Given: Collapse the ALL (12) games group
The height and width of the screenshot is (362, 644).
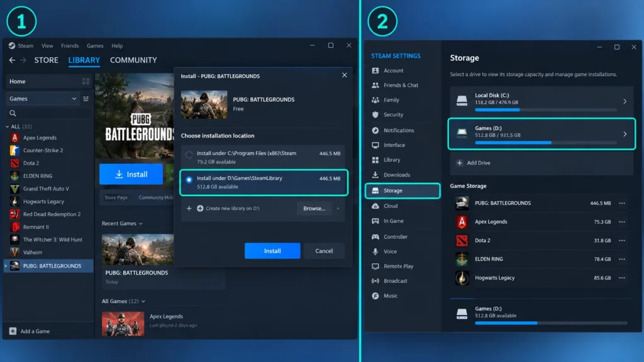Looking at the screenshot, I should tap(7, 126).
